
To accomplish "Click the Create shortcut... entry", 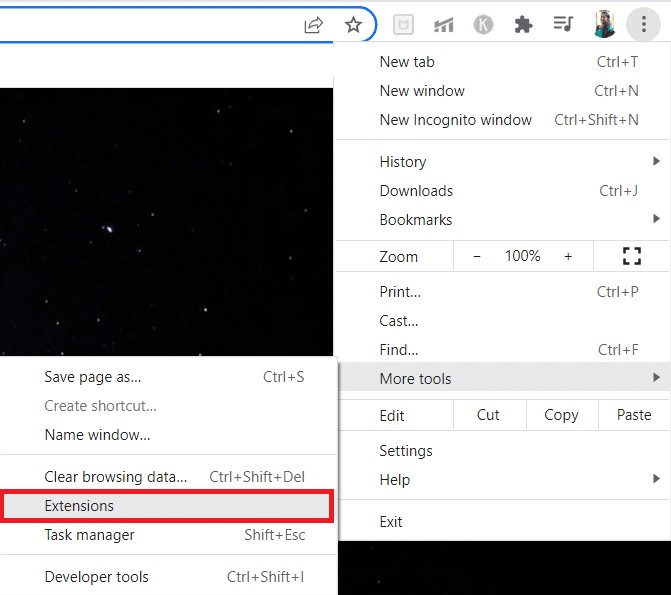I will (x=168, y=406).
